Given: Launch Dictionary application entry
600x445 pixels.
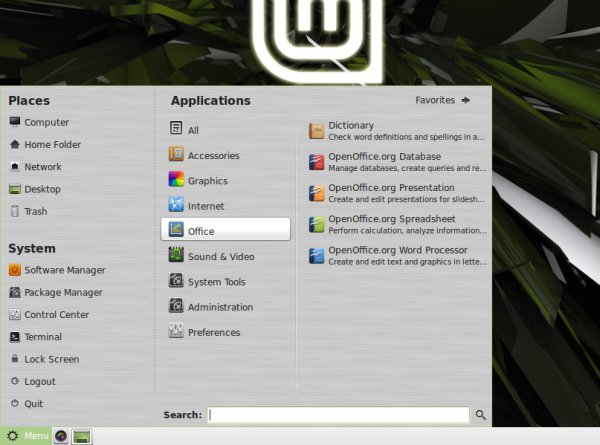Looking at the screenshot, I should (x=397, y=131).
